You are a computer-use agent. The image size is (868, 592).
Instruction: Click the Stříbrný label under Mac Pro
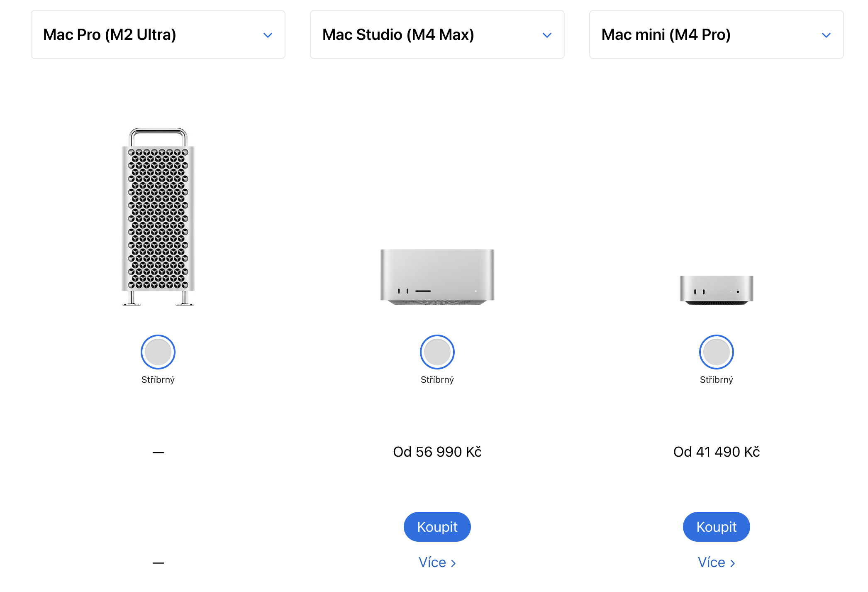(158, 379)
